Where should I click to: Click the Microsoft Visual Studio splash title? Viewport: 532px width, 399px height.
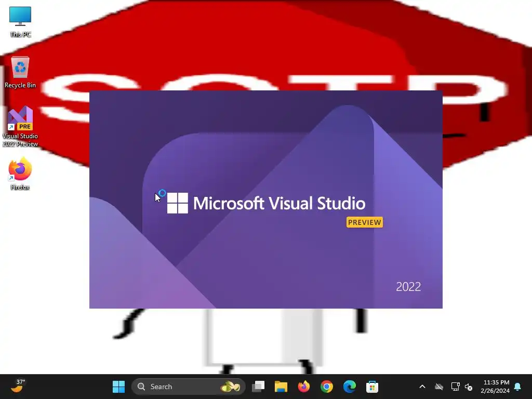[279, 203]
